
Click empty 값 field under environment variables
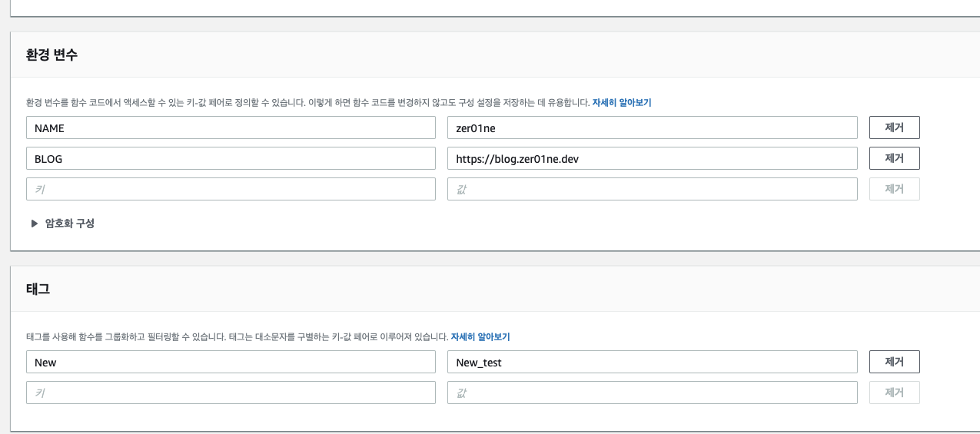[x=653, y=189]
